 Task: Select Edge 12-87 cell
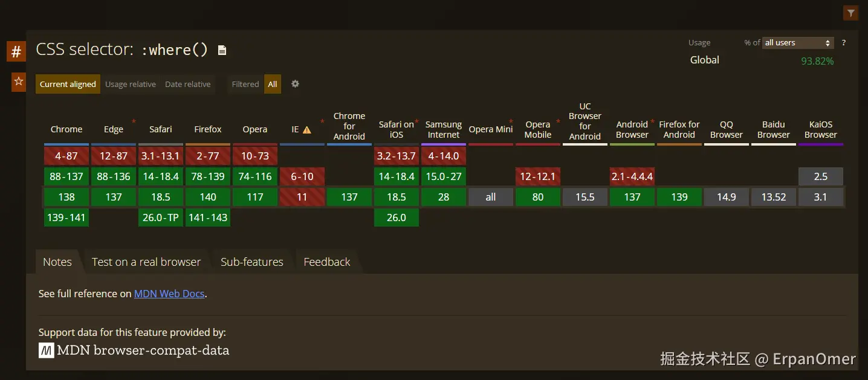pos(114,156)
